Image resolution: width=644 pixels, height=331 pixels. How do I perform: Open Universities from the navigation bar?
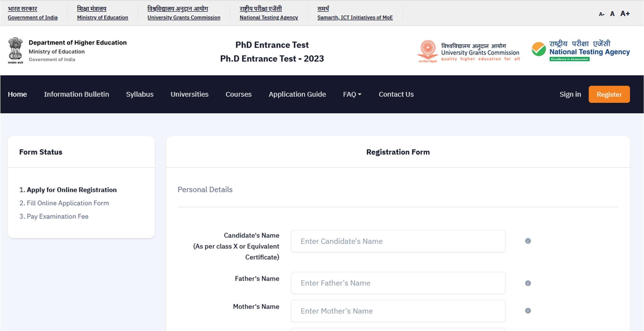(189, 94)
